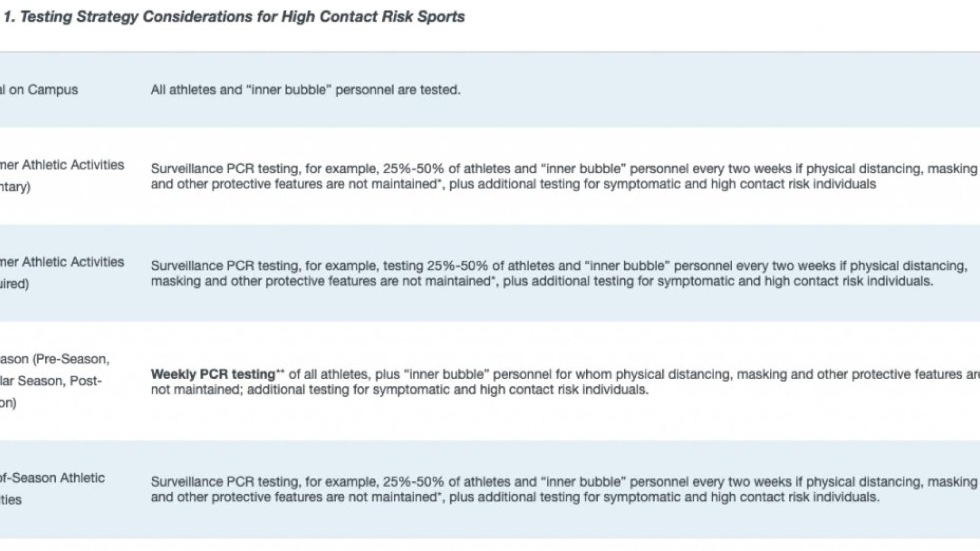Click the double-asterisk after Weekly PCR testing

[x=281, y=372]
